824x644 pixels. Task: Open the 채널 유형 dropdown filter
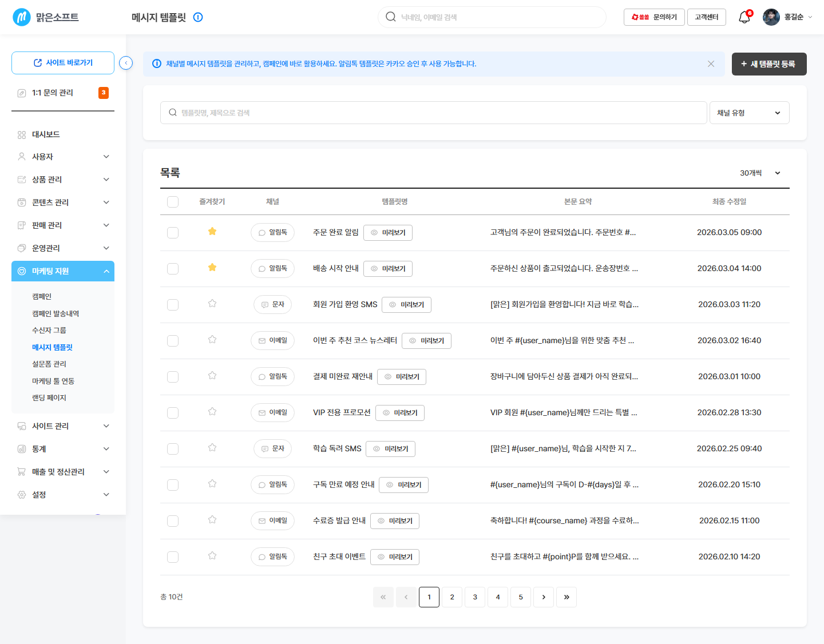click(x=749, y=113)
